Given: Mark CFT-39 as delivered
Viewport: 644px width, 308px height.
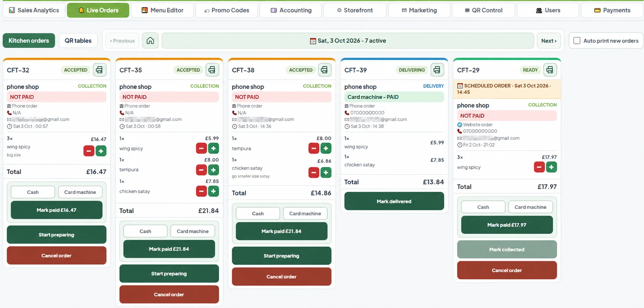Looking at the screenshot, I should pos(394,201).
